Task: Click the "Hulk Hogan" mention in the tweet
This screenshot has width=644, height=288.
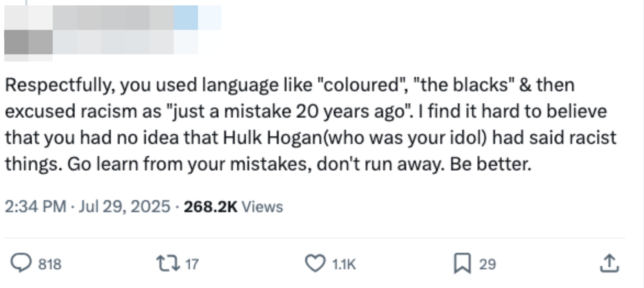Action: pyautogui.click(x=273, y=138)
